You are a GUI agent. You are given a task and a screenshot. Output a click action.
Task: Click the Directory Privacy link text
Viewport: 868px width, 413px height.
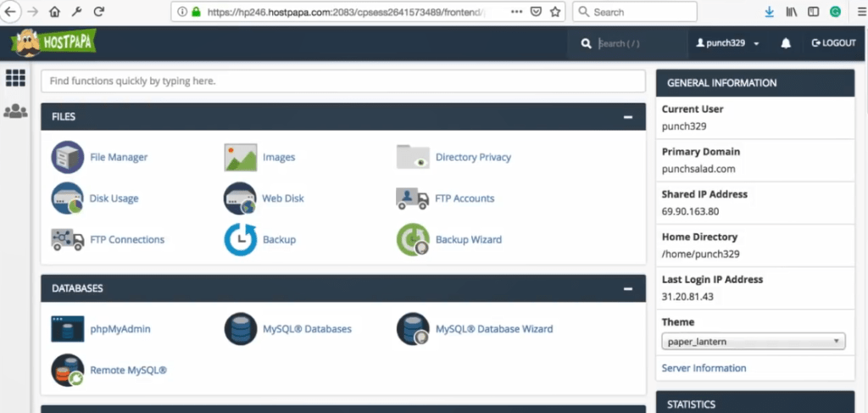click(473, 157)
